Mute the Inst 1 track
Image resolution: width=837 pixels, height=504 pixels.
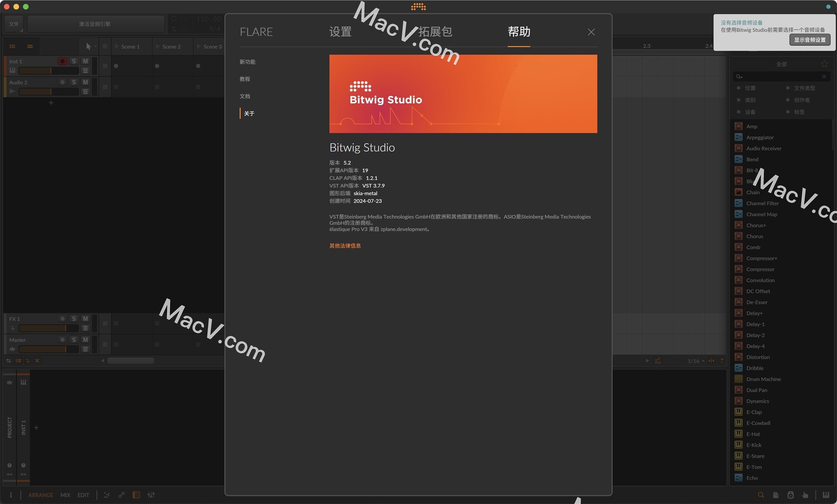[85, 61]
